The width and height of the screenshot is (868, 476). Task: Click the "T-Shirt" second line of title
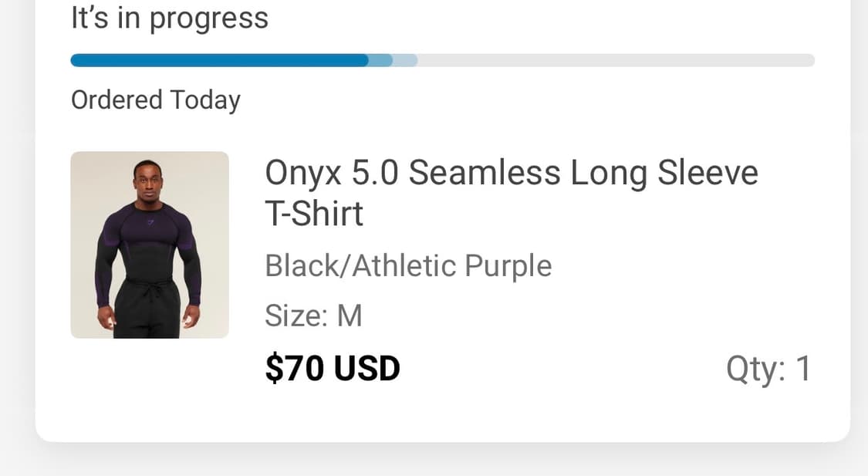313,214
